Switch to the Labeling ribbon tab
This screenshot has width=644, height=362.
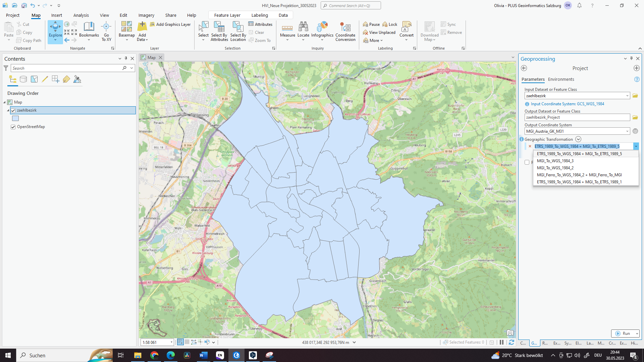tap(260, 15)
